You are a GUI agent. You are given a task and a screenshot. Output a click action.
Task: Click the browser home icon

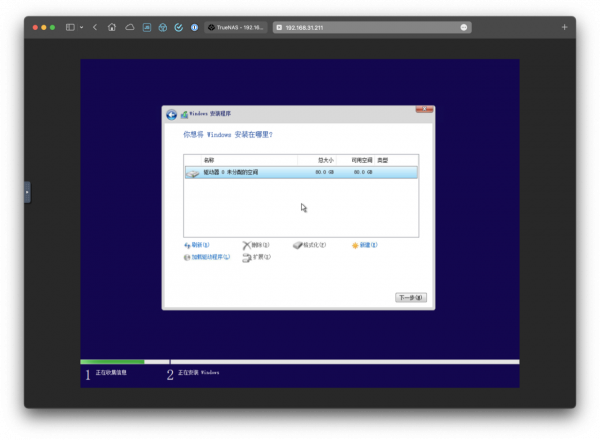click(112, 27)
